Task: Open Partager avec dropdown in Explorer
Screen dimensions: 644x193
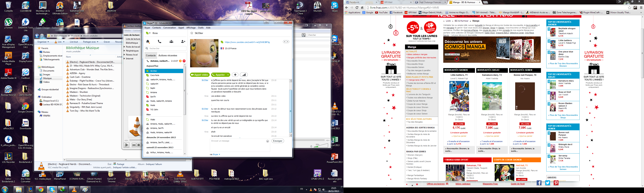Action: tap(91, 42)
